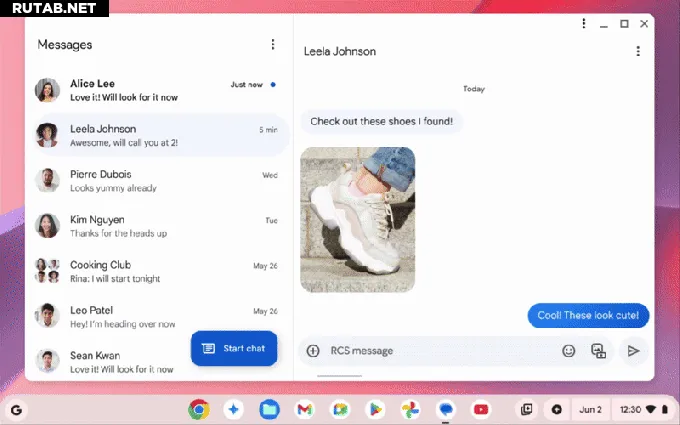The height and width of the screenshot is (425, 680).
Task: Open YouTube from the shelf
Action: (x=481, y=409)
